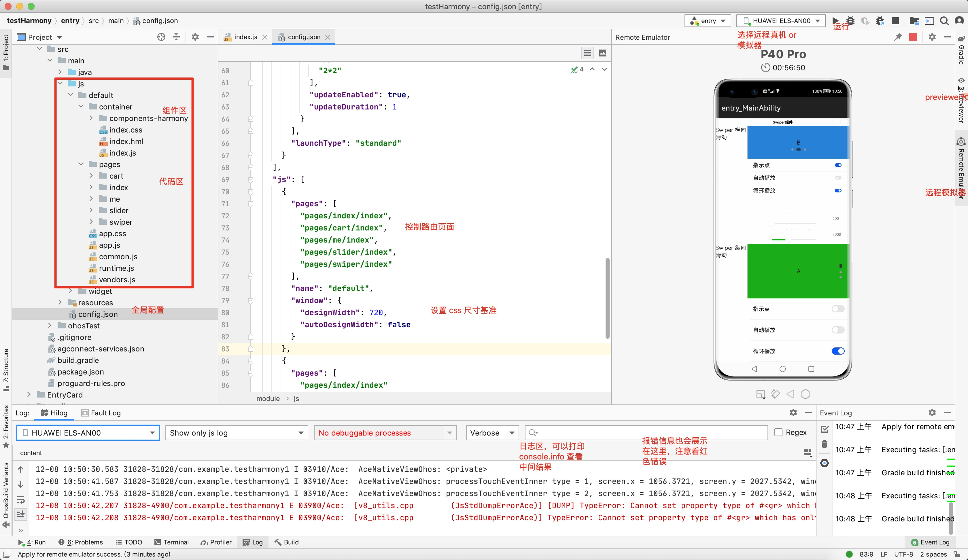This screenshot has height=560, width=968.
Task: Open the Gradle side panel
Action: (961, 50)
